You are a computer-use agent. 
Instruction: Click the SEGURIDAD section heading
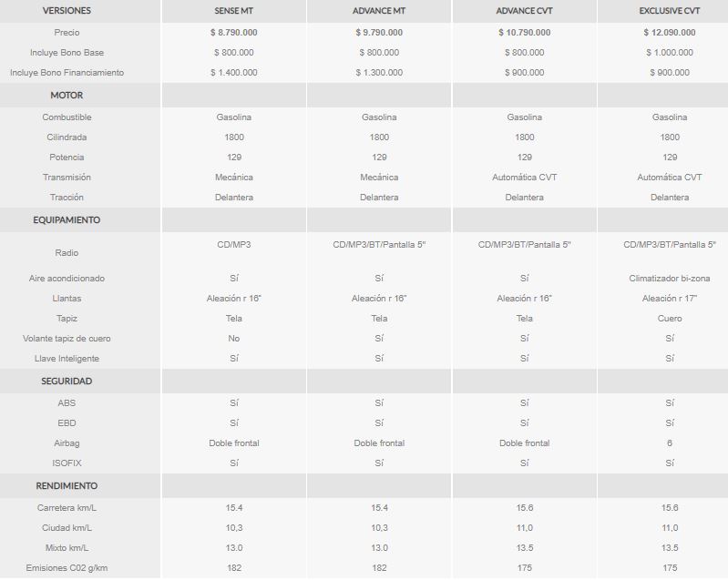click(x=67, y=381)
